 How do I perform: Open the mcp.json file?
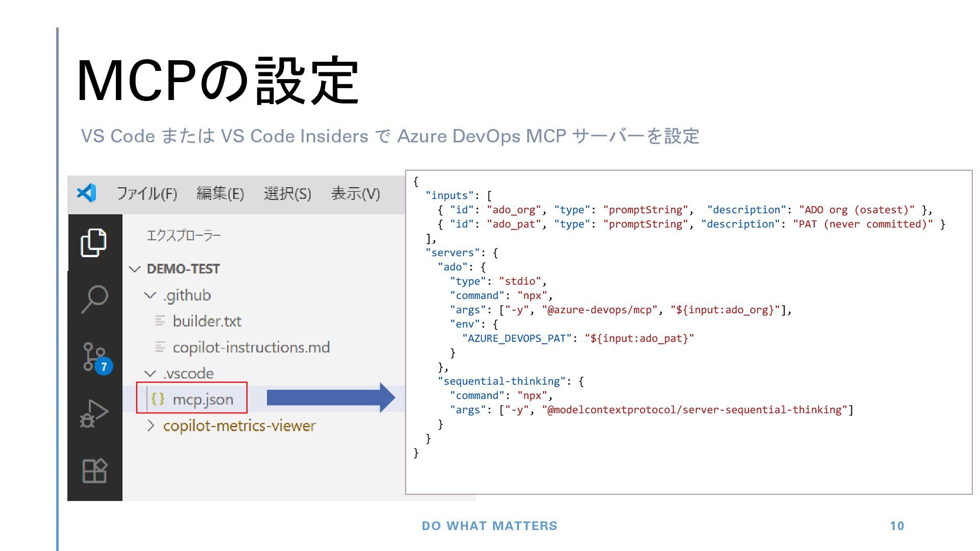click(x=203, y=399)
